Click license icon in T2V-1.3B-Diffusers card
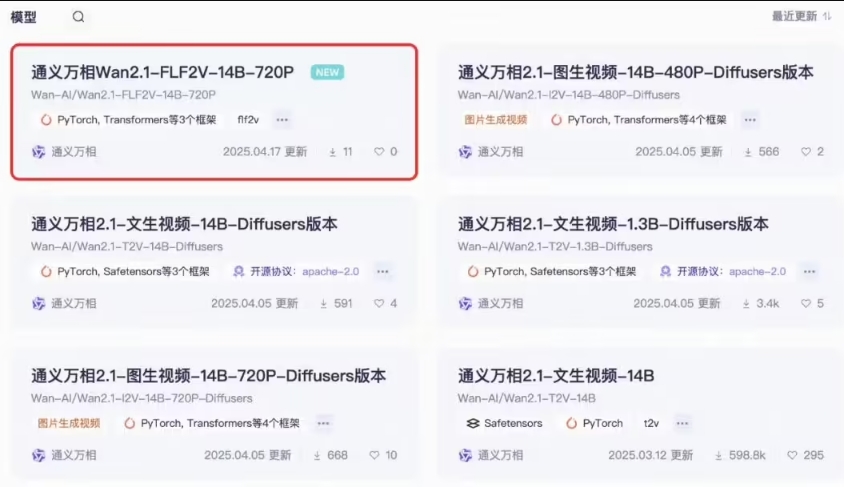 [x=665, y=271]
